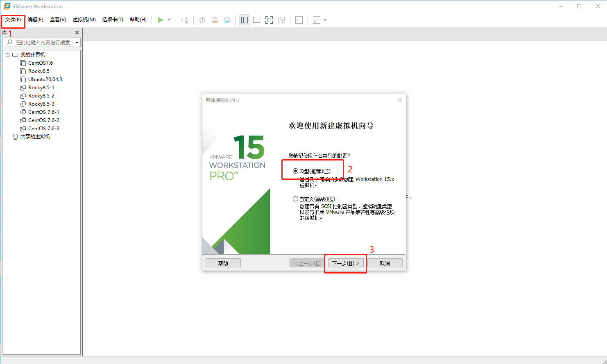Image resolution: width=607 pixels, height=364 pixels.
Task: Select the CentOS7.6 virtual machine
Action: pos(41,63)
